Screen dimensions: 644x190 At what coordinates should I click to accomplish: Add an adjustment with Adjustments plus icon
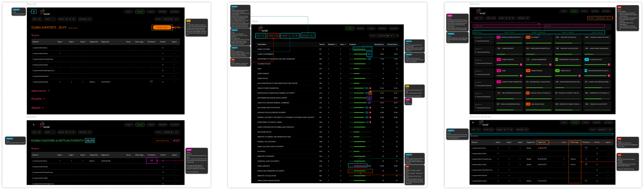pyautogui.click(x=49, y=91)
